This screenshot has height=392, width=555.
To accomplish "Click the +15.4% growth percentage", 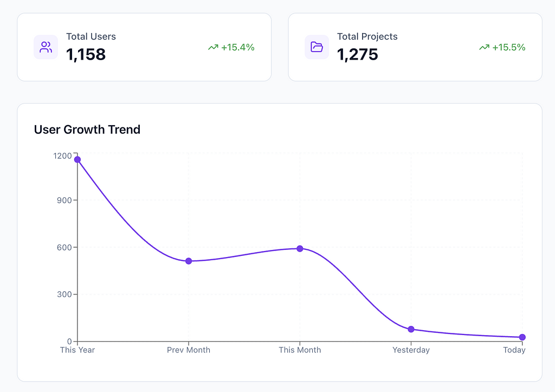I will (x=238, y=47).
